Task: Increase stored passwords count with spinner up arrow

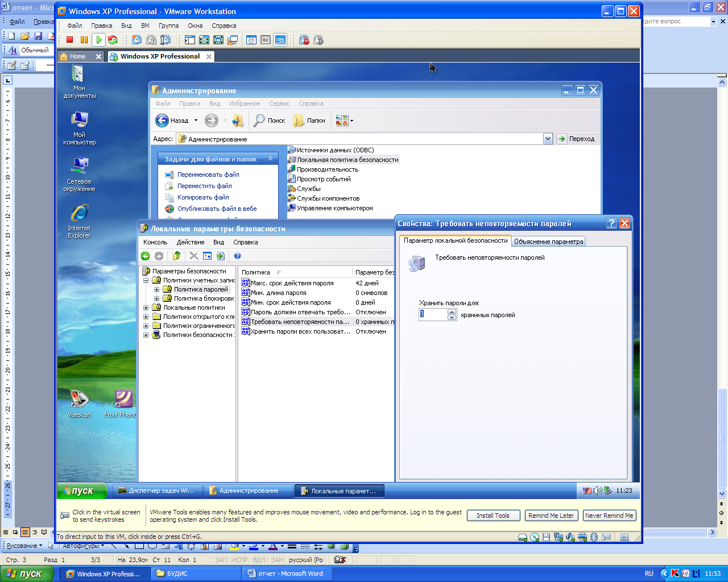Action: [452, 311]
